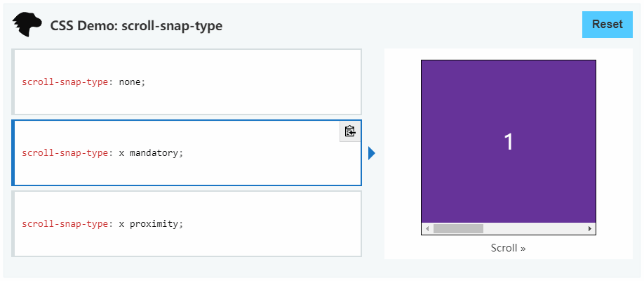The width and height of the screenshot is (644, 281).
Task: Reset the CSS demo
Action: tap(607, 25)
